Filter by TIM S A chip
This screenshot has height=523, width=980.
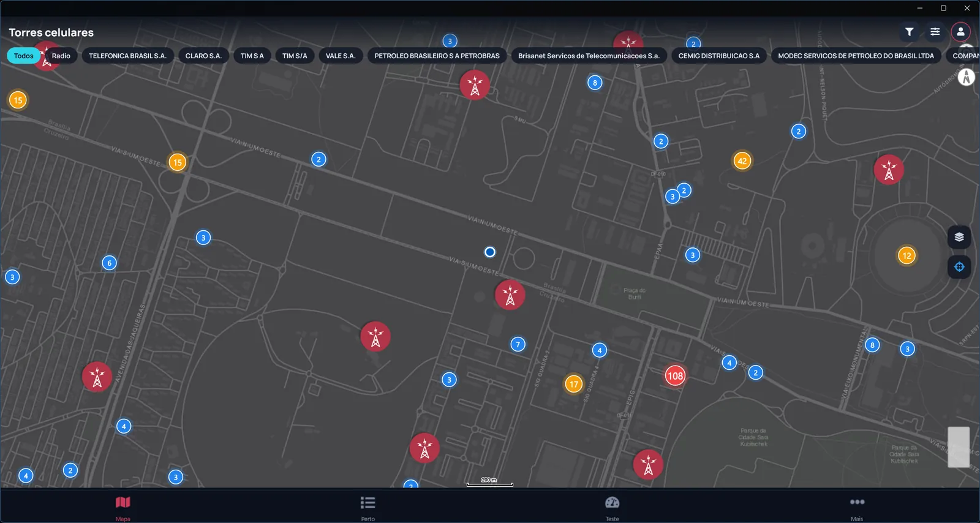[252, 56]
